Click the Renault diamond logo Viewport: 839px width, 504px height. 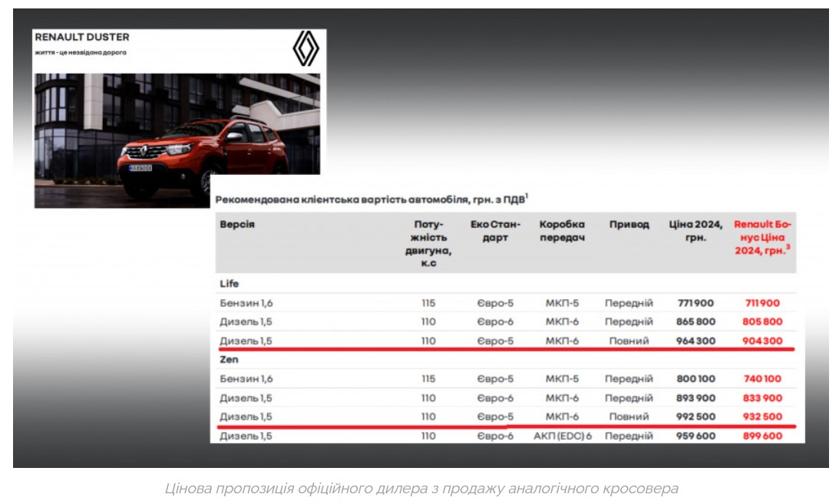pos(306,50)
